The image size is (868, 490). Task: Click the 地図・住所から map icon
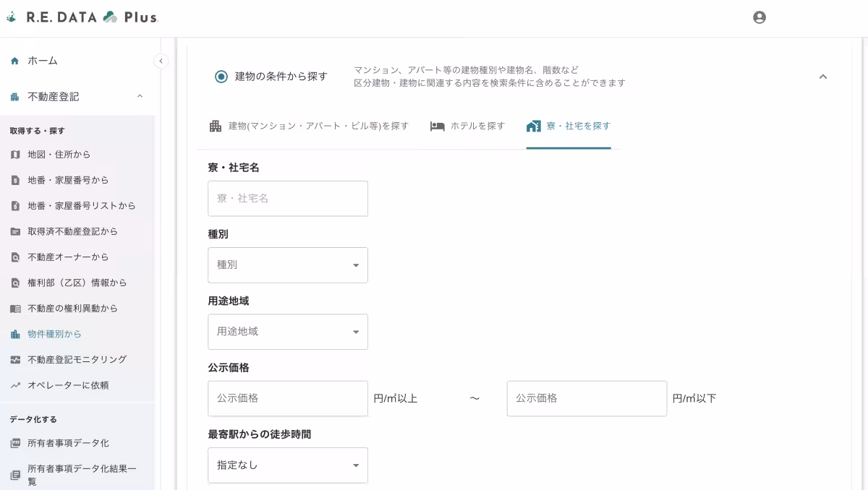(x=14, y=154)
